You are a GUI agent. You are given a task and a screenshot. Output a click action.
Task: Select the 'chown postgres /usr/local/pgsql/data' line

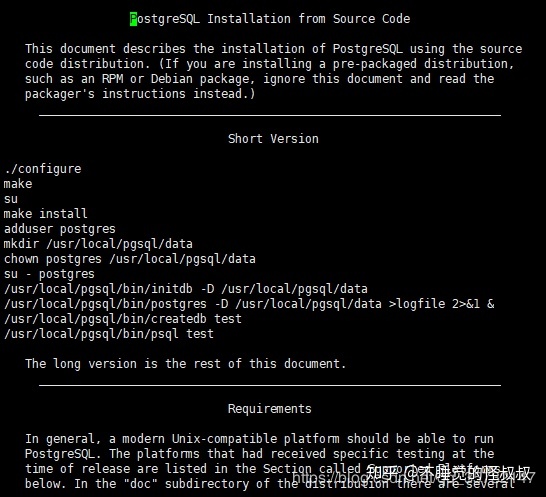[x=130, y=259]
